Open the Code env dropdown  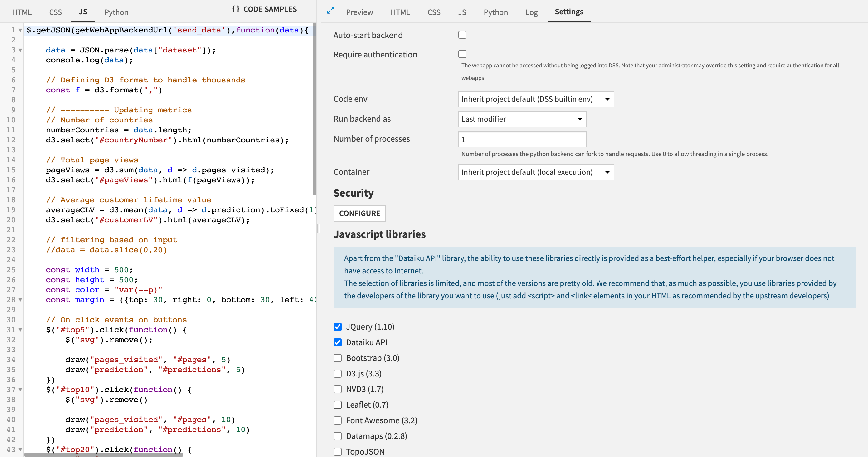pos(535,99)
